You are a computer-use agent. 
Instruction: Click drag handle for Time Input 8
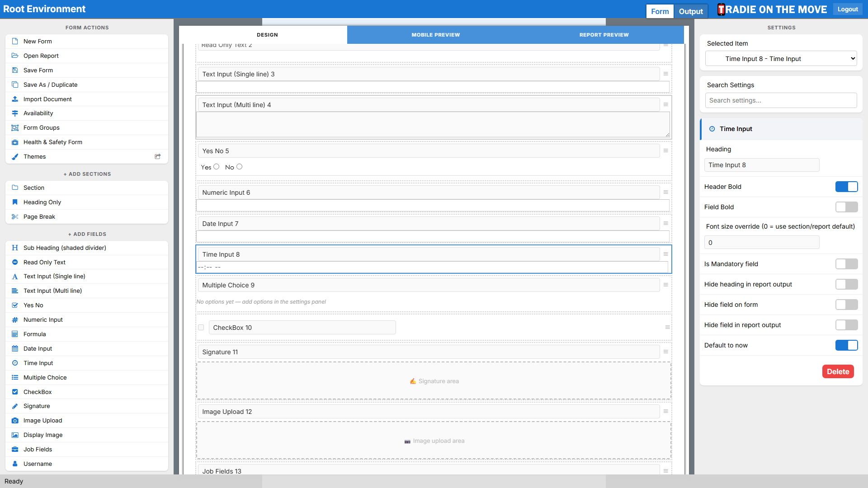[665, 254]
